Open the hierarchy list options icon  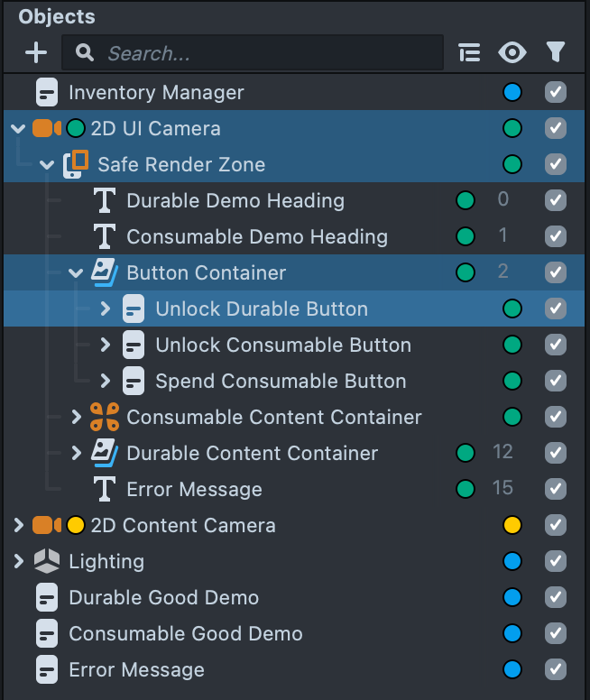click(x=469, y=53)
